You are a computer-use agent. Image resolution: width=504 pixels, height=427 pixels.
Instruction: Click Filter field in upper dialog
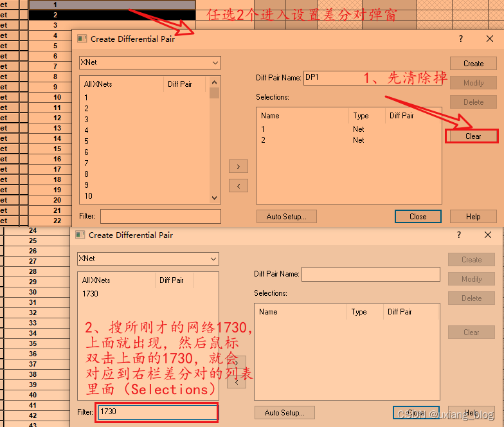tap(161, 216)
